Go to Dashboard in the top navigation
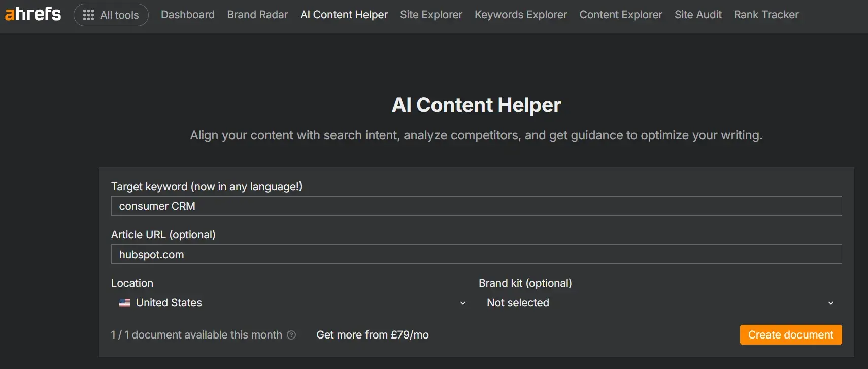This screenshot has height=369, width=868. (188, 15)
